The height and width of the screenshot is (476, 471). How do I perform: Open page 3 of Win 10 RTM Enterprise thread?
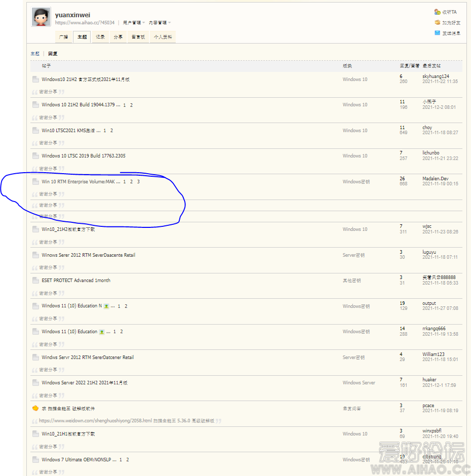pyautogui.click(x=138, y=182)
